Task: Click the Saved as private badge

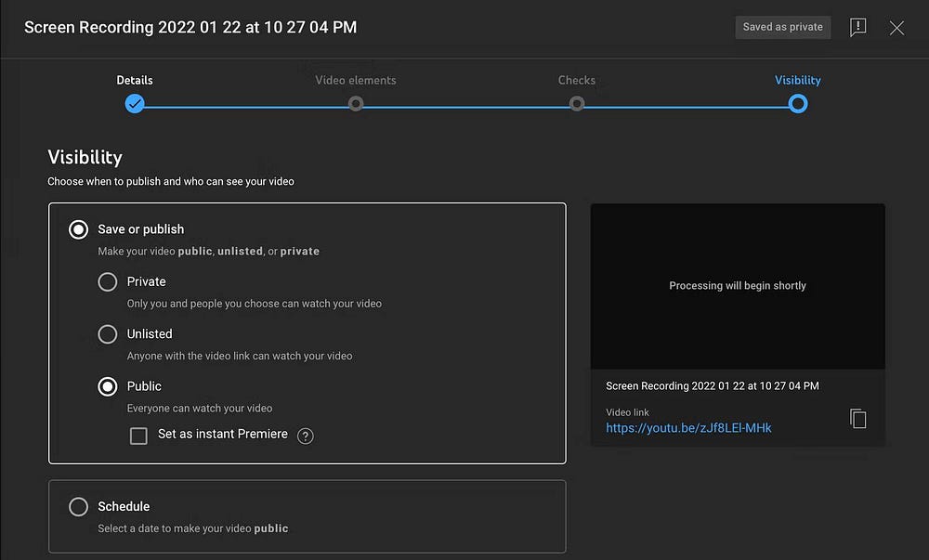Action: (x=782, y=27)
